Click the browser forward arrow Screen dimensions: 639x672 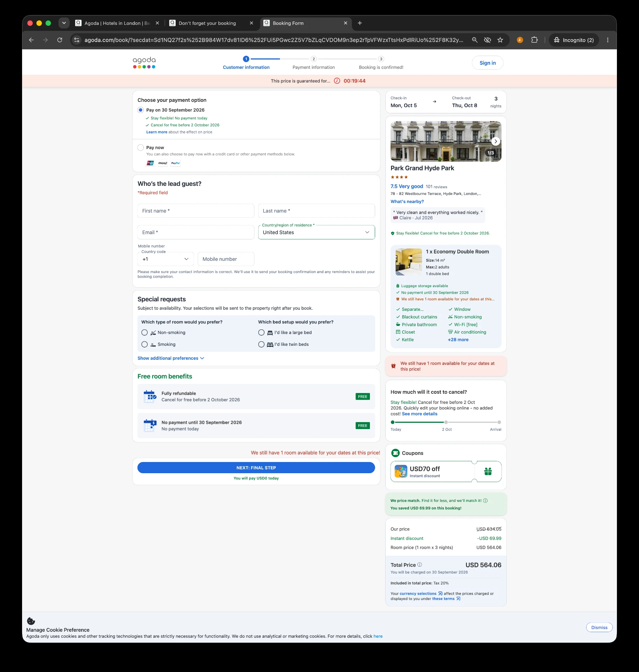(x=45, y=40)
